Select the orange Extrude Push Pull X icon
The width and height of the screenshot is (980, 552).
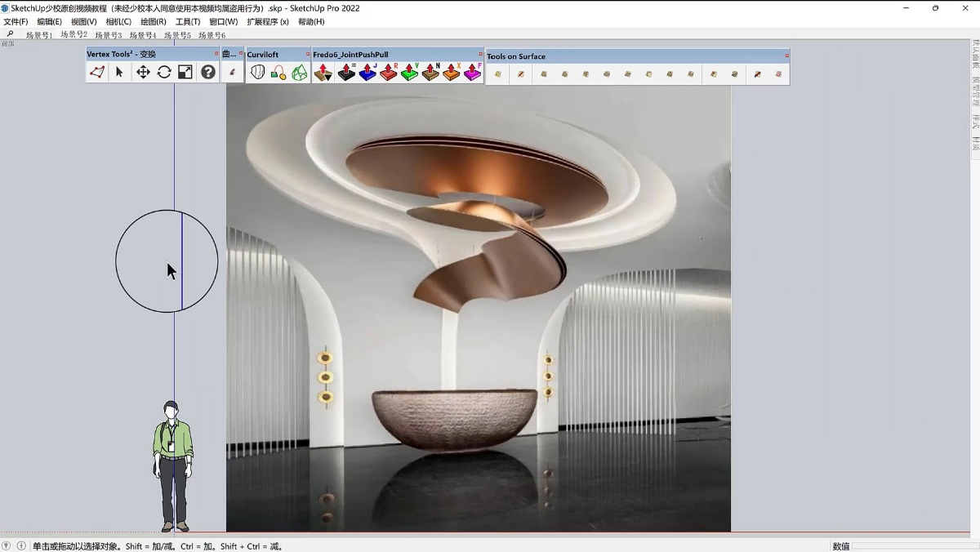point(452,73)
